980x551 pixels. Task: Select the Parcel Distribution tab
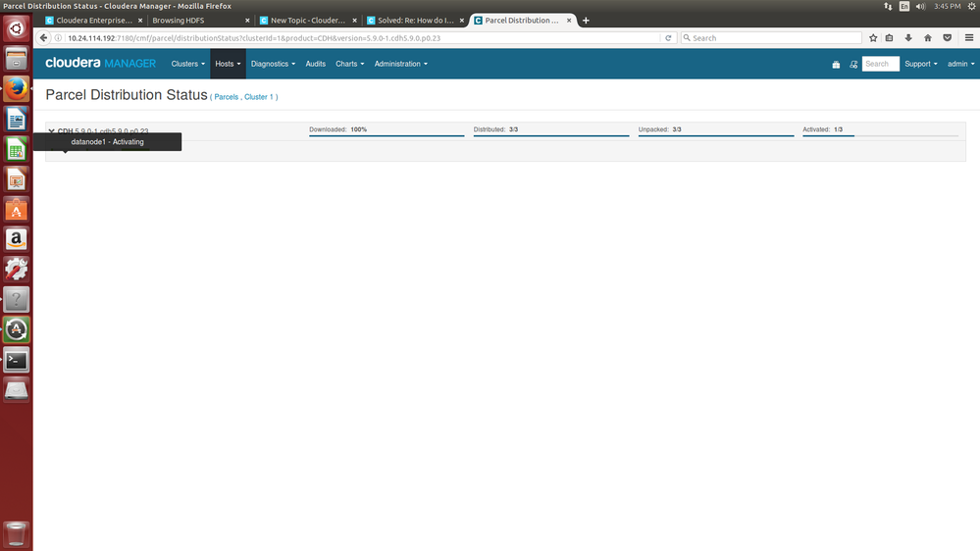point(521,21)
